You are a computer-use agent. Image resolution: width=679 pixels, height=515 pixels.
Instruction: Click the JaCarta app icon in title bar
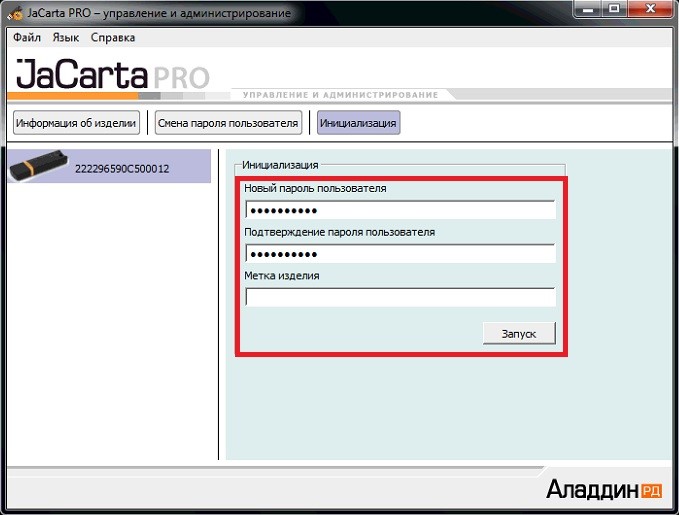click(x=16, y=13)
